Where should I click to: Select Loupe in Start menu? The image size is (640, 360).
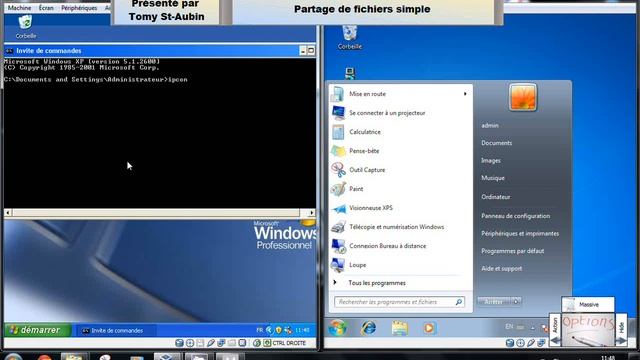click(400, 265)
